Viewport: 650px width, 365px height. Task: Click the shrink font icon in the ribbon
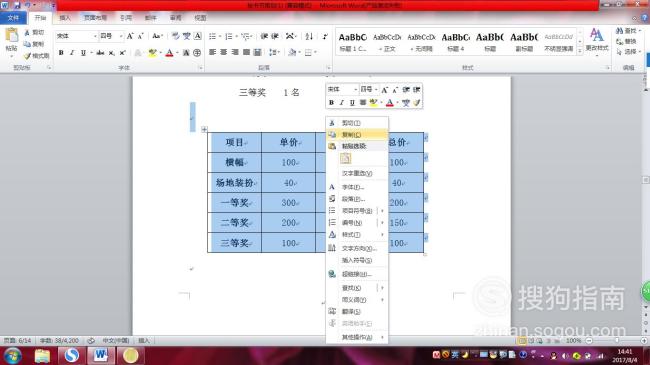141,36
